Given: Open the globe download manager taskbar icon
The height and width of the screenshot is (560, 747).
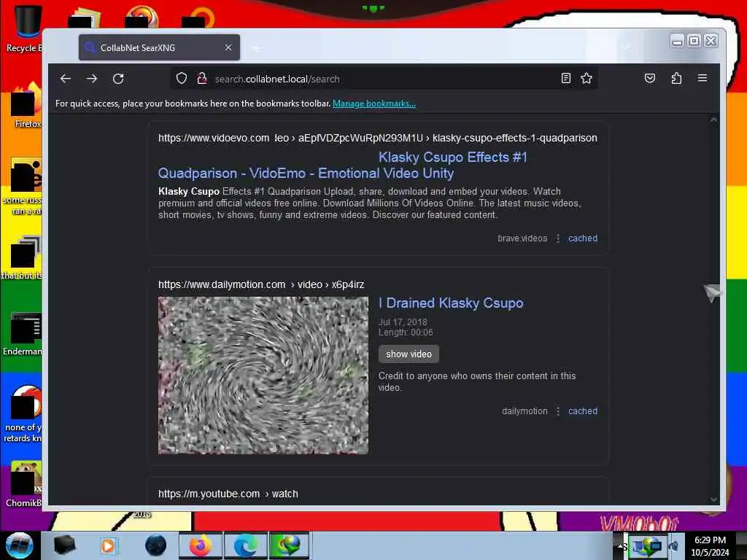Looking at the screenshot, I should click(x=288, y=545).
